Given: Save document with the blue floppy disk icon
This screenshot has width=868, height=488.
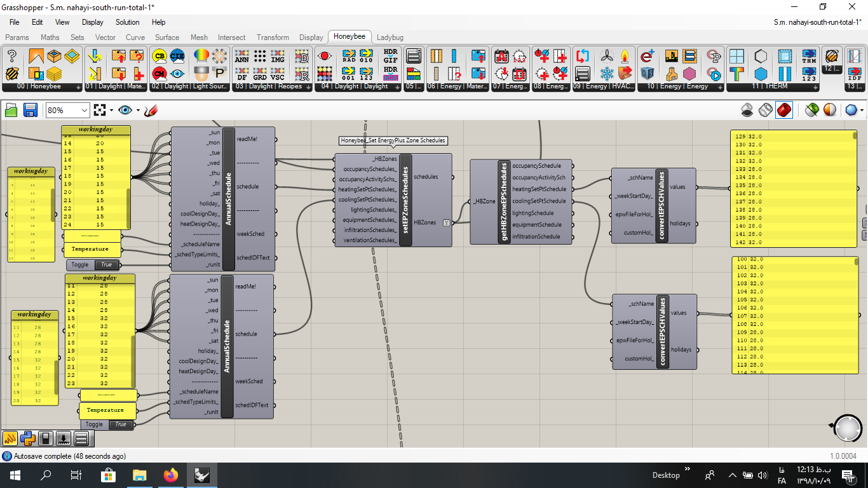Looking at the screenshot, I should click(30, 110).
